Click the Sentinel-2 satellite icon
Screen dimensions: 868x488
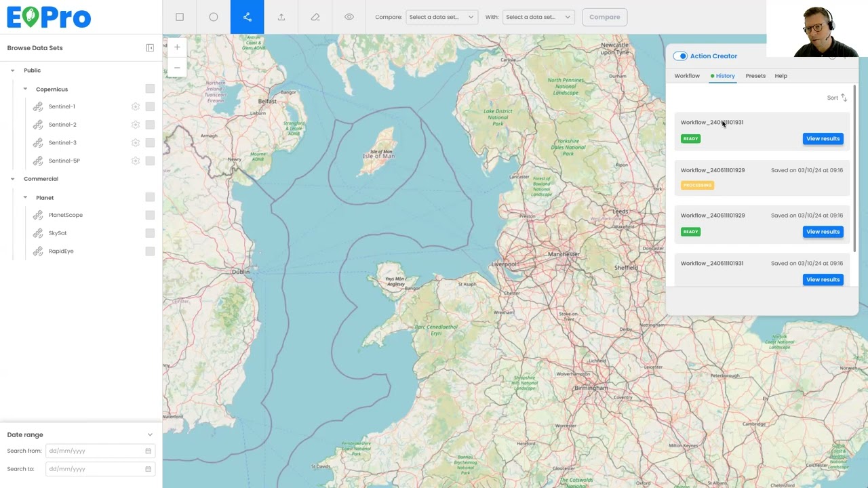38,125
